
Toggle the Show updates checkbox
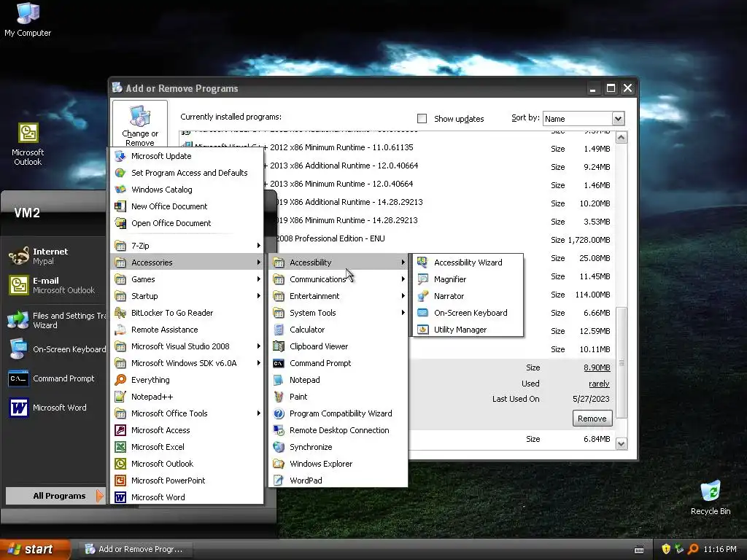422,119
